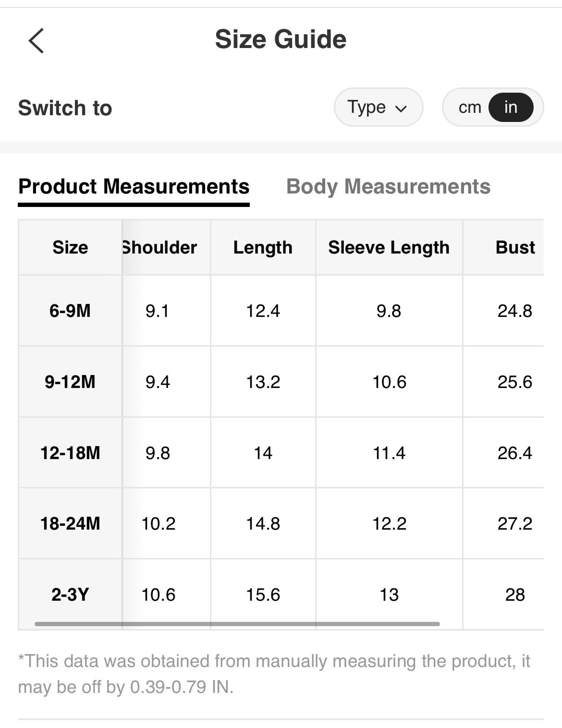562x728 pixels.
Task: Click the Size column header
Action: tap(70, 247)
